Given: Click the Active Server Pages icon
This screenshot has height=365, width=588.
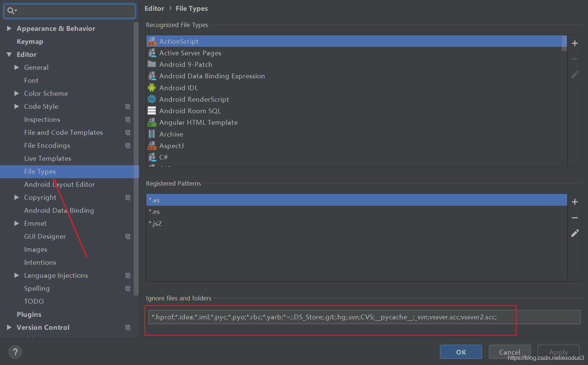Looking at the screenshot, I should (x=152, y=53).
